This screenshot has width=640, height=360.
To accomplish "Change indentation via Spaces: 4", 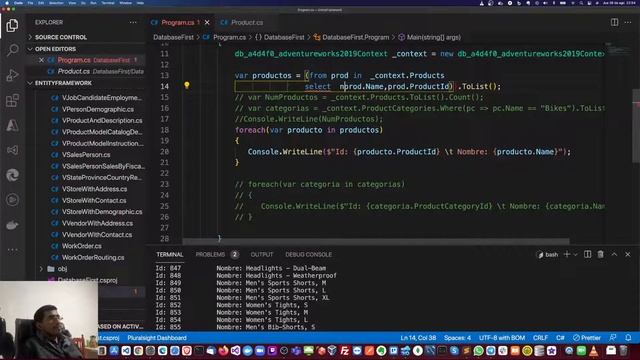I will tap(457, 338).
